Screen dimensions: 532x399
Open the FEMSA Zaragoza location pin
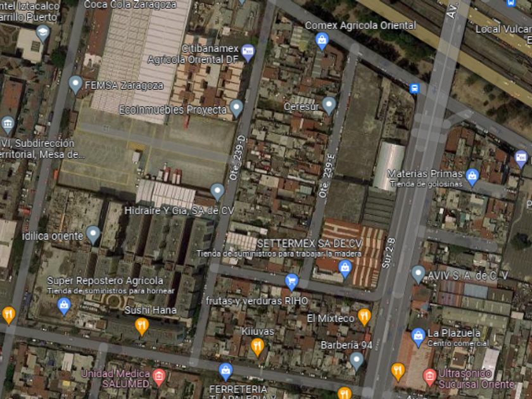[x=75, y=84]
